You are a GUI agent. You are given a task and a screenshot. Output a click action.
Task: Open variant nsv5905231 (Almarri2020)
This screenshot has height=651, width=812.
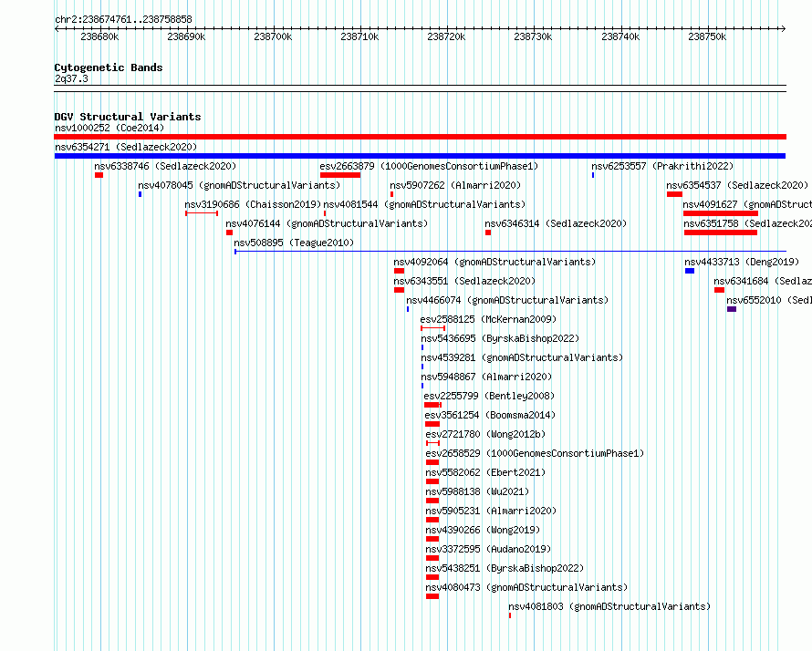click(x=491, y=511)
